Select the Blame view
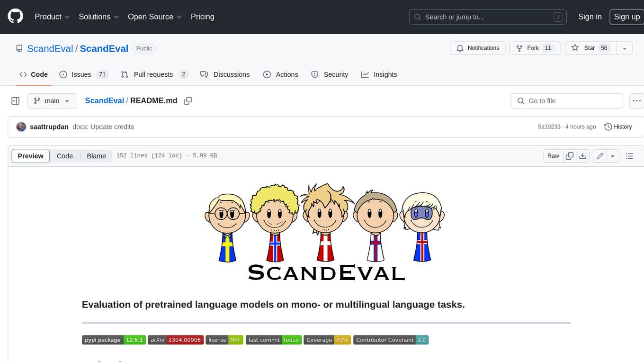Image resolution: width=644 pixels, height=362 pixels. [97, 156]
